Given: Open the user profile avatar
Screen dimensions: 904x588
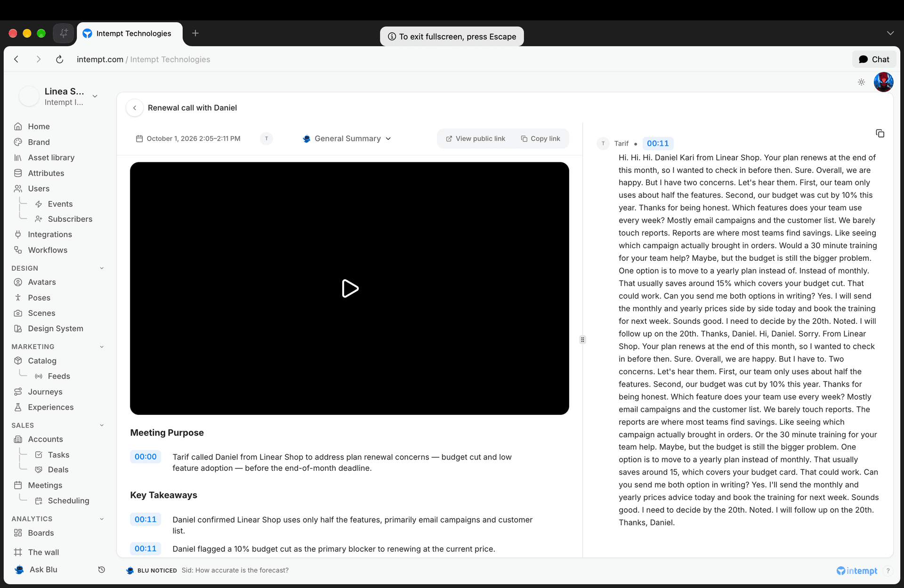Looking at the screenshot, I should (x=883, y=82).
